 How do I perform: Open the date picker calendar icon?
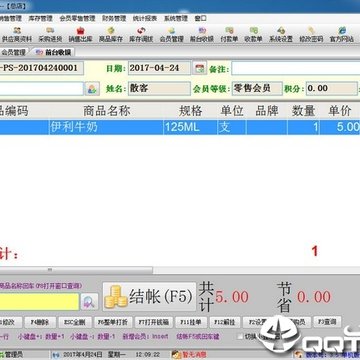[200, 68]
